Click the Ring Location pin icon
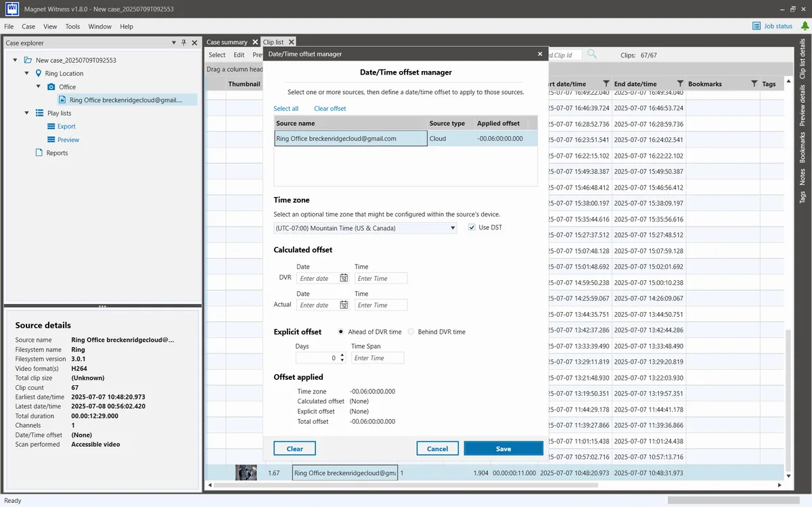Screen dimensions: 812x507 (x=38, y=73)
